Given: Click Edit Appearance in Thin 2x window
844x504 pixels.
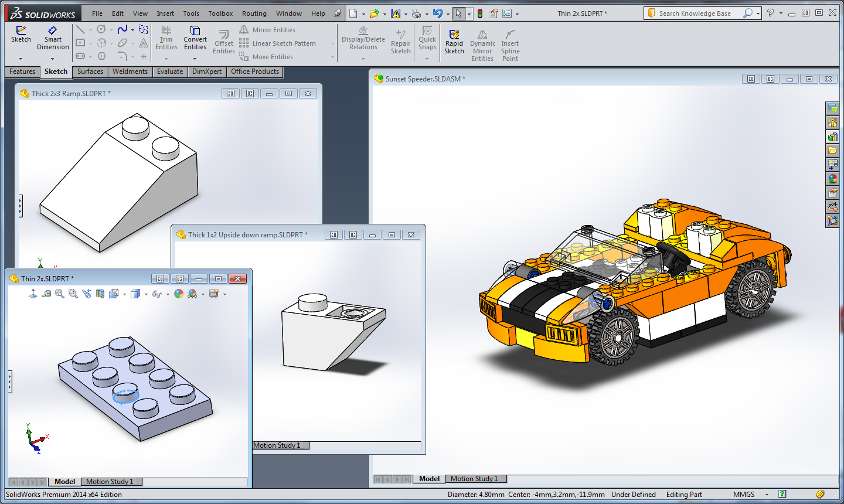Looking at the screenshot, I should (179, 294).
